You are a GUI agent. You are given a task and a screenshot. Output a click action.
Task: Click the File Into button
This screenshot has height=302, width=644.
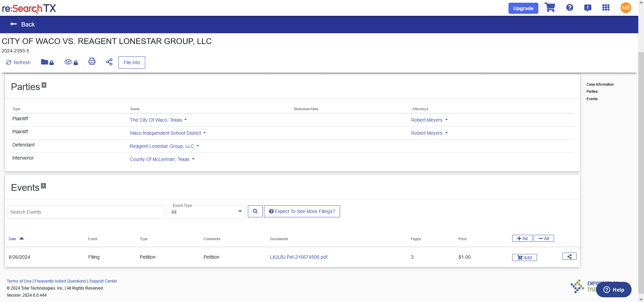point(132,62)
